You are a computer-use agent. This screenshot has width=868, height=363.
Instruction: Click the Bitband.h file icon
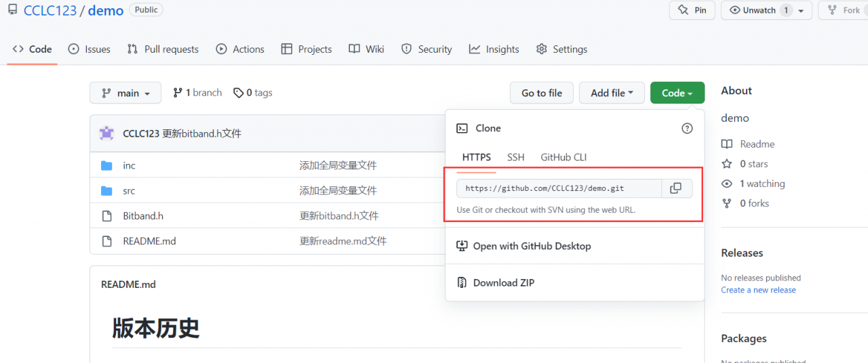(106, 216)
